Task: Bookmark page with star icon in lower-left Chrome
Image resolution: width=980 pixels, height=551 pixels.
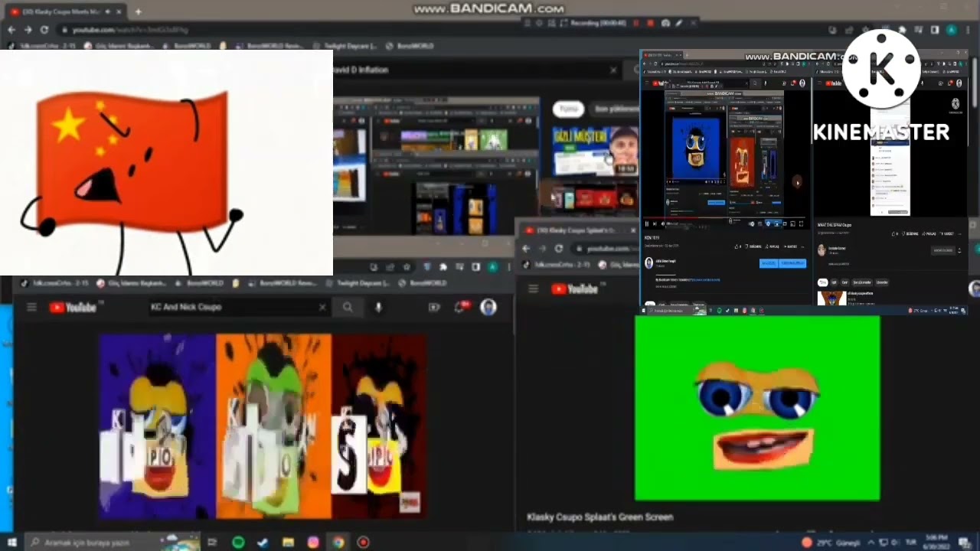Action: [x=407, y=266]
